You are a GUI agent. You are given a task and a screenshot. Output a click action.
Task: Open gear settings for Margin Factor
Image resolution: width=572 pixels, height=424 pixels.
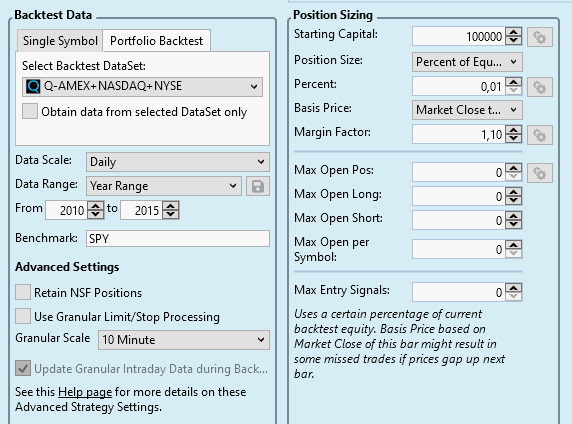point(540,135)
